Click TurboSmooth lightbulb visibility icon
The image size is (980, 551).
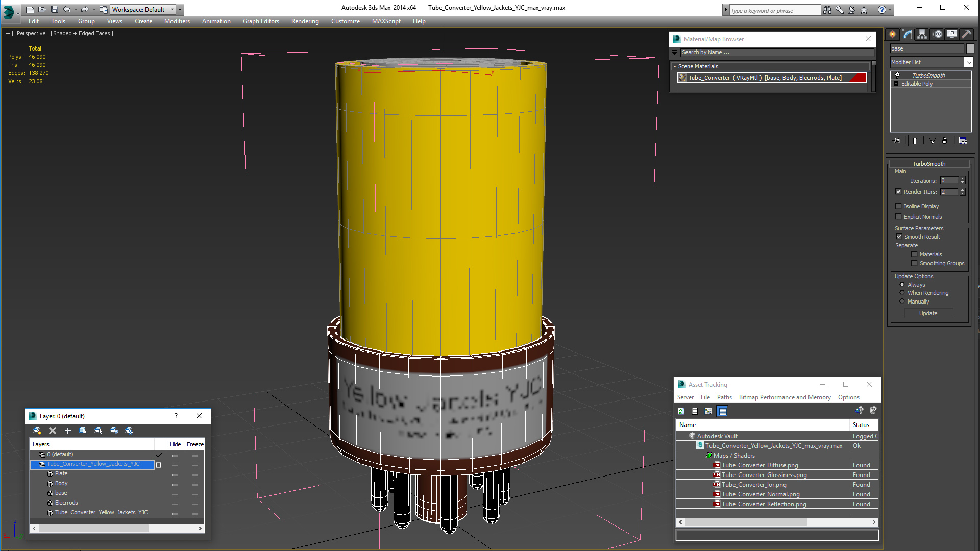897,76
